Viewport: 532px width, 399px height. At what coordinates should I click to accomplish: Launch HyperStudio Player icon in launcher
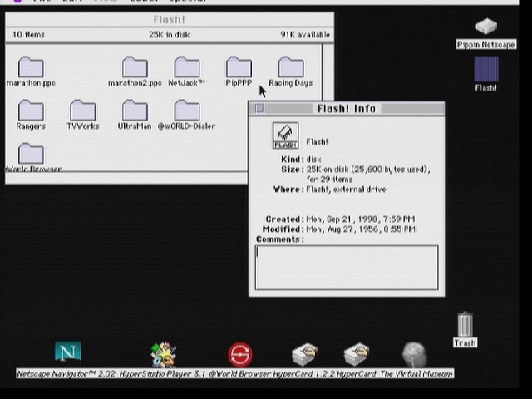164,354
